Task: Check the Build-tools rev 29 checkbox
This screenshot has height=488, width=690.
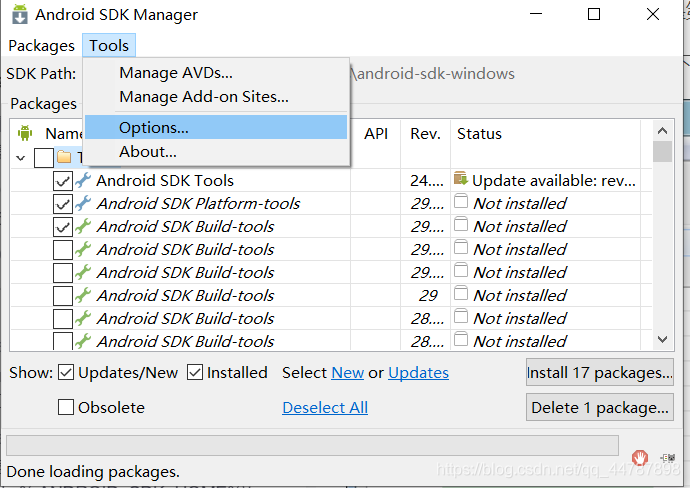Action: click(x=63, y=295)
